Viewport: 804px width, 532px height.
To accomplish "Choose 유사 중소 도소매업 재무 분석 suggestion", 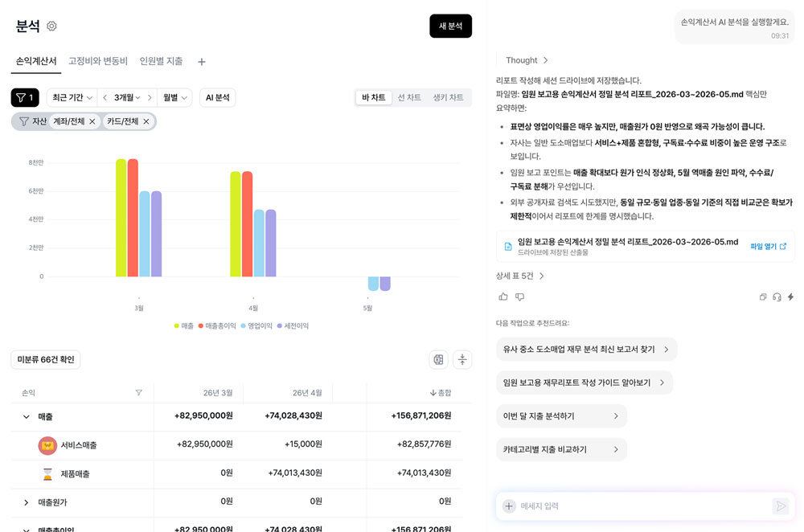I will tap(587, 349).
